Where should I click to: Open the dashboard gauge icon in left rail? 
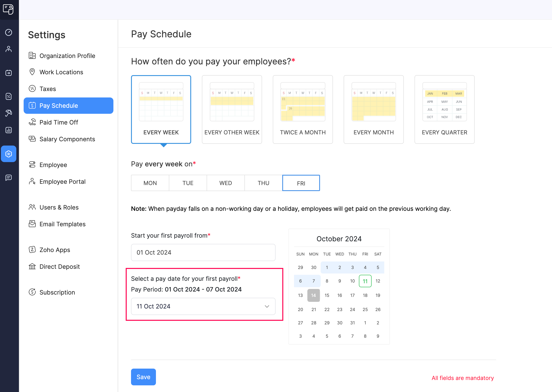[x=9, y=32]
